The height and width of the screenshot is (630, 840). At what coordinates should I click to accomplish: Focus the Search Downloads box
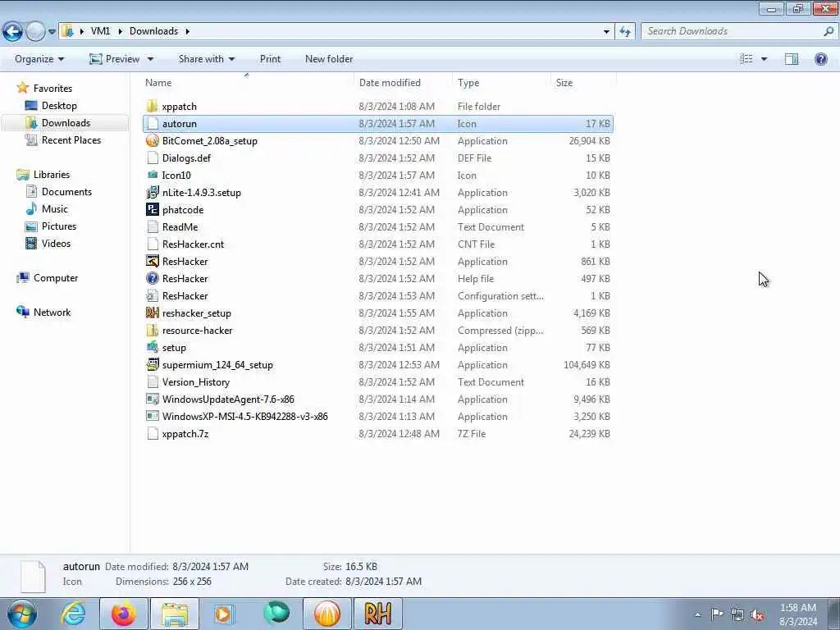(732, 31)
